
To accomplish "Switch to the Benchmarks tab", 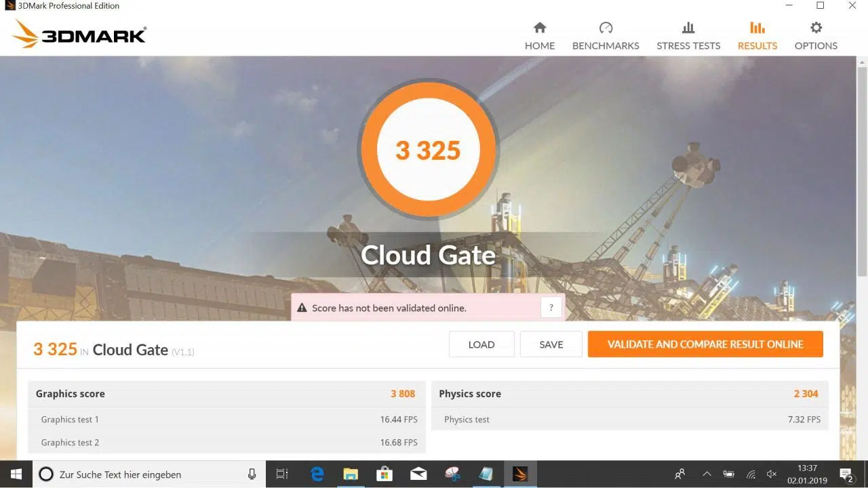I will (x=606, y=36).
